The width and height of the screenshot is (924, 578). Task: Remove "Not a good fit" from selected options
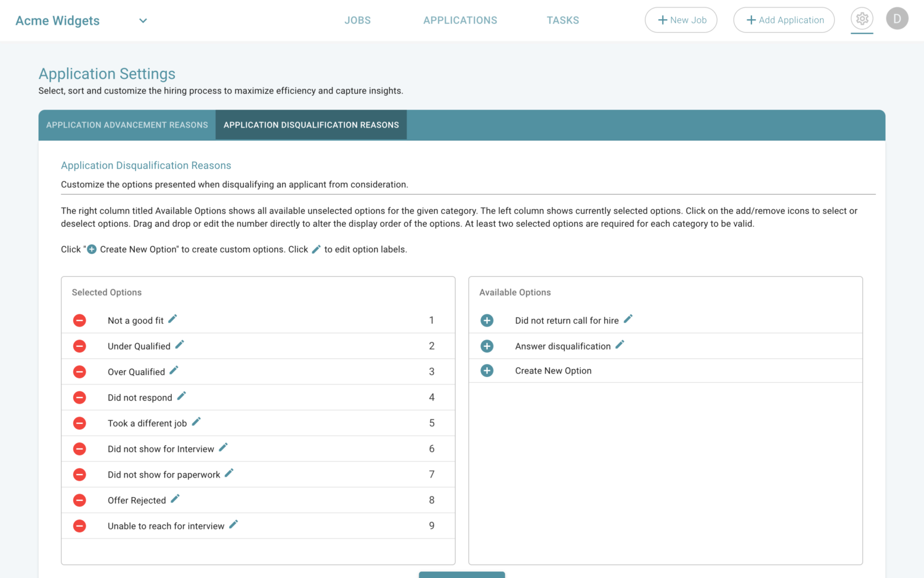[79, 320]
